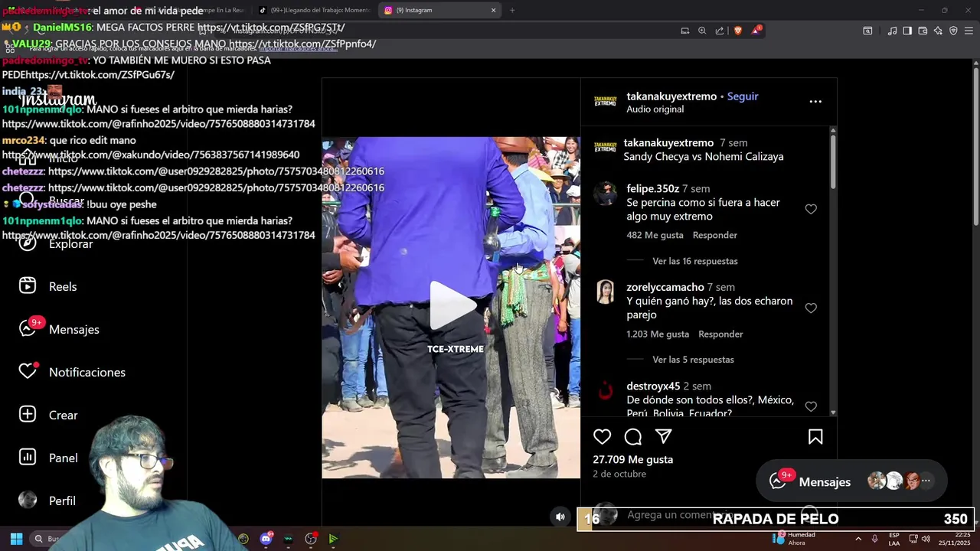Open the Brave playlist music note icon
The height and width of the screenshot is (551, 980).
[x=892, y=31]
